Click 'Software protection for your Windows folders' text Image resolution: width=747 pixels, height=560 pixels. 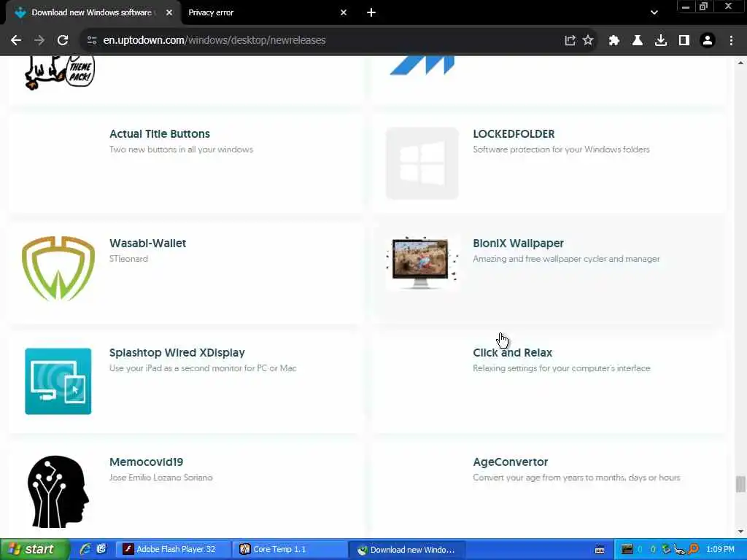point(561,149)
